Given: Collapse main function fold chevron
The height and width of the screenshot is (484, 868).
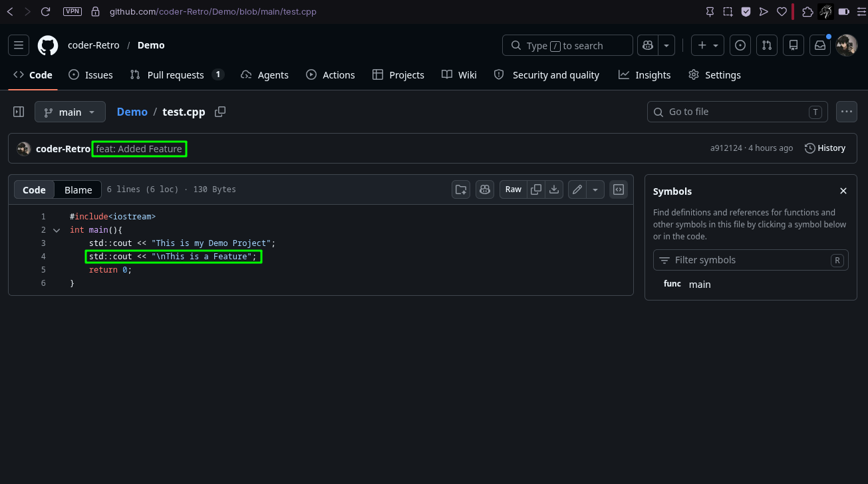Looking at the screenshot, I should (57, 230).
